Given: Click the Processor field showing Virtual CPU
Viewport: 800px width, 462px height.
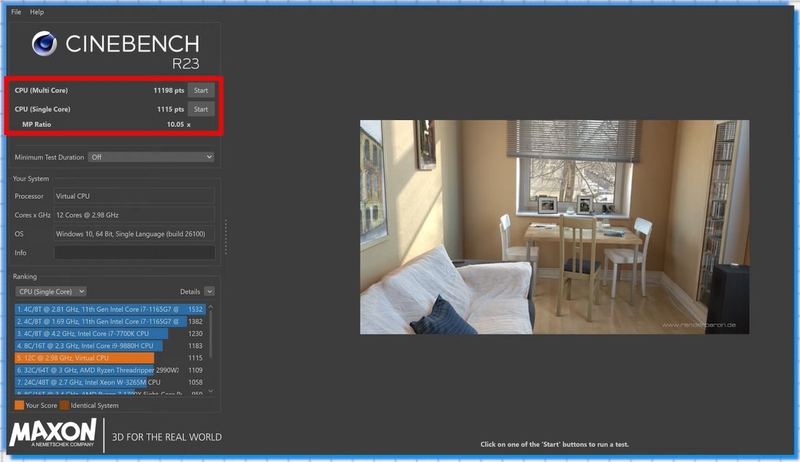Looking at the screenshot, I should tap(134, 196).
